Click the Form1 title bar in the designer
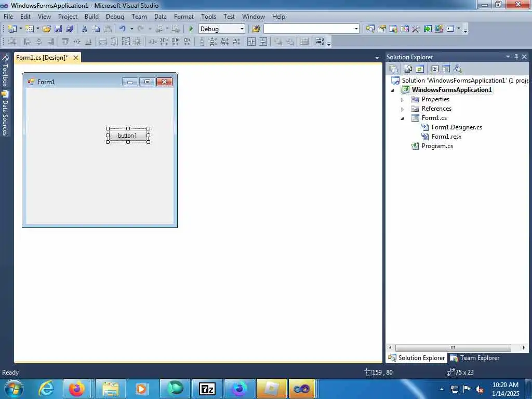Image resolution: width=532 pixels, height=399 pixels. coord(99,82)
